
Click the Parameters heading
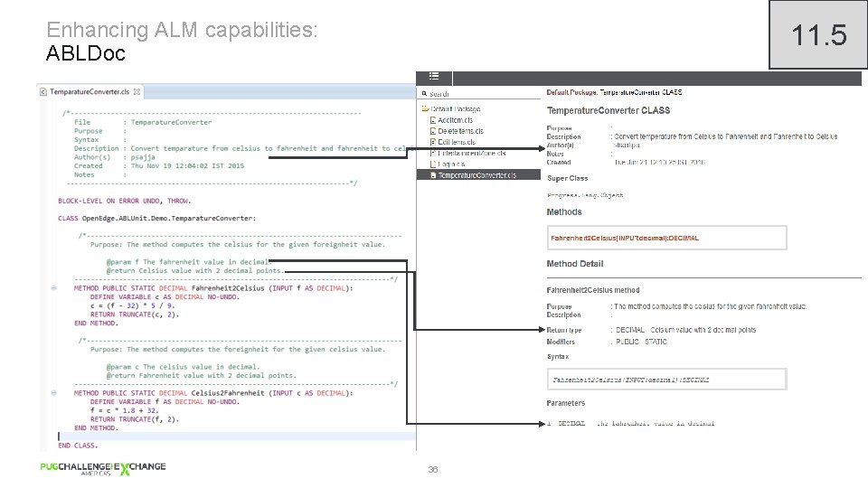tap(566, 403)
